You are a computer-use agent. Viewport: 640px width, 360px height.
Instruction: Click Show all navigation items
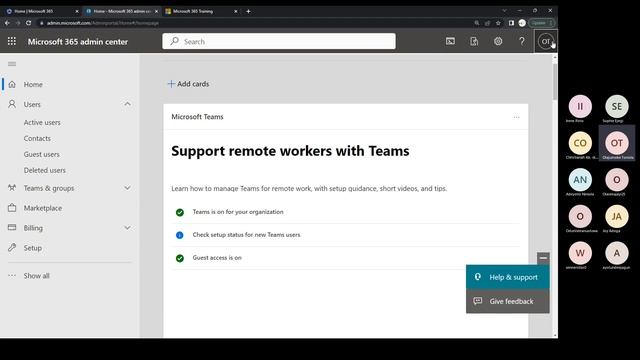tap(36, 276)
